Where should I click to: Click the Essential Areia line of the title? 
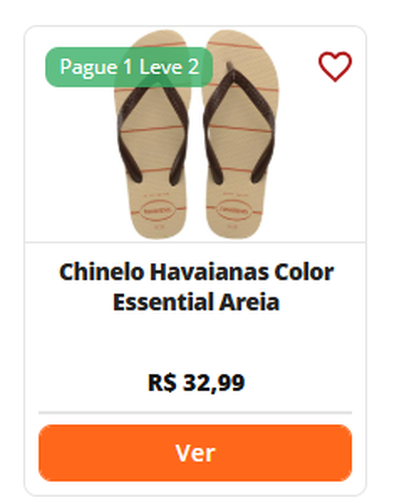(196, 302)
